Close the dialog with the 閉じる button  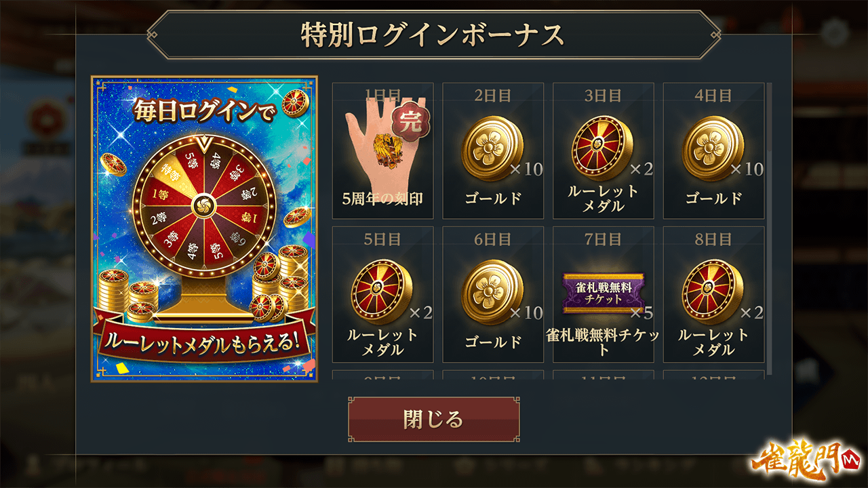[x=434, y=420]
